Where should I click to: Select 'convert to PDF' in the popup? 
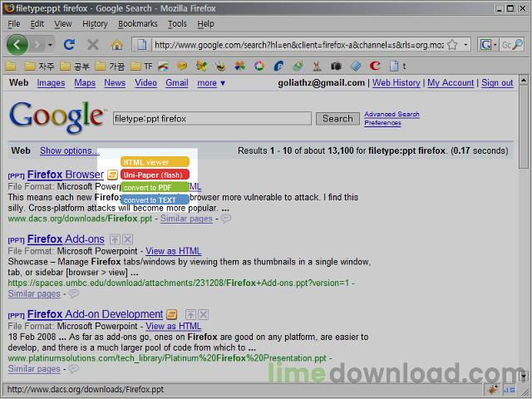148,187
